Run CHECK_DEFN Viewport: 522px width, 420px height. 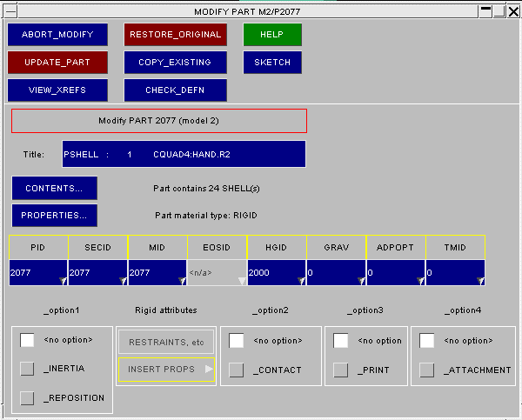(x=176, y=90)
